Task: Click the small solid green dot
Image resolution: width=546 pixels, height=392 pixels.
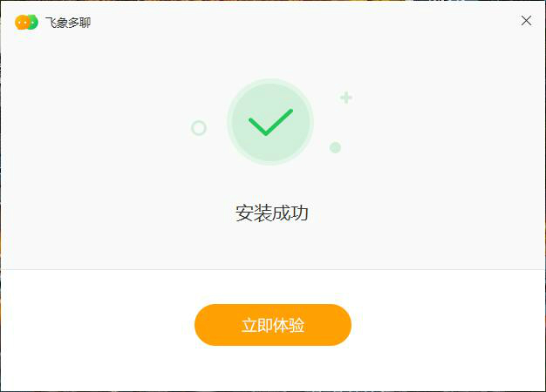Action: 335,147
